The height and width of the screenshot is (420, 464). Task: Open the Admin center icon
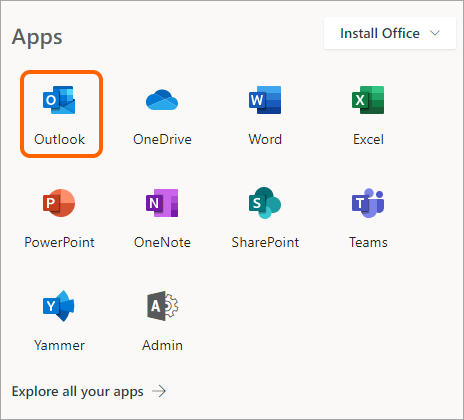[163, 306]
